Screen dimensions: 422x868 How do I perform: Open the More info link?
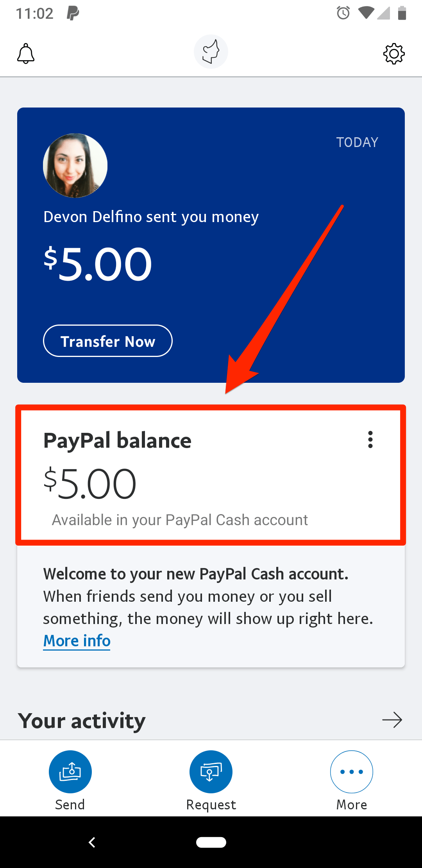77,641
